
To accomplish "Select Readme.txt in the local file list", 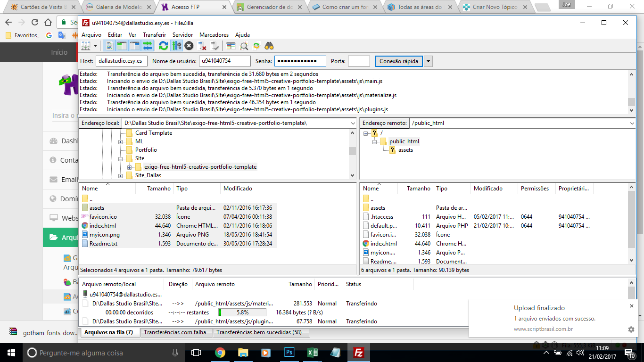I will 178,244.
